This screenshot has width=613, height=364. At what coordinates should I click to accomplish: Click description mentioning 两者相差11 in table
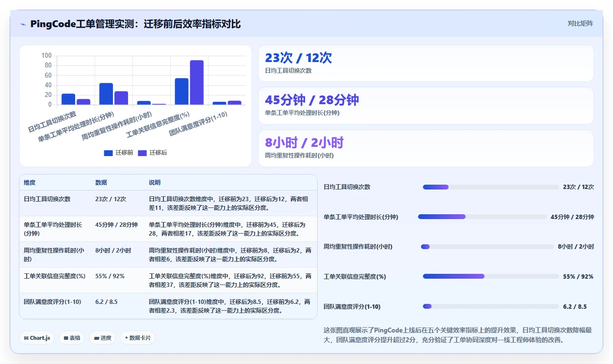pos(230,203)
